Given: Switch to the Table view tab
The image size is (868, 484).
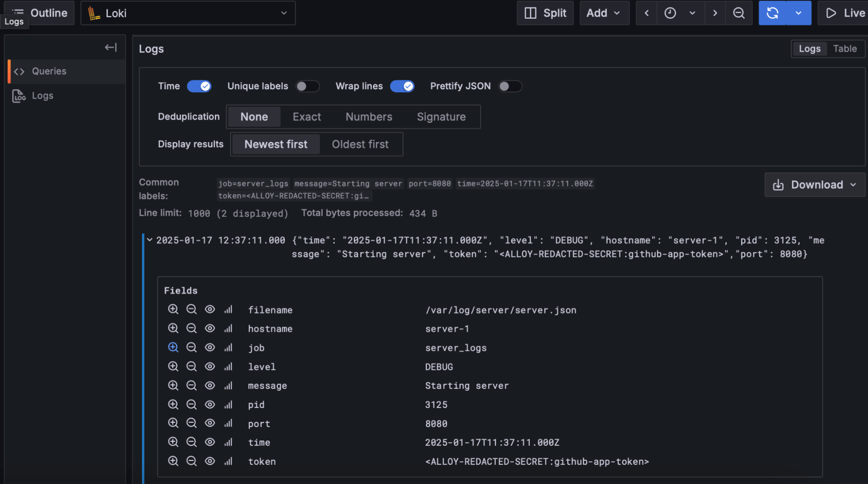Looking at the screenshot, I should coord(845,49).
